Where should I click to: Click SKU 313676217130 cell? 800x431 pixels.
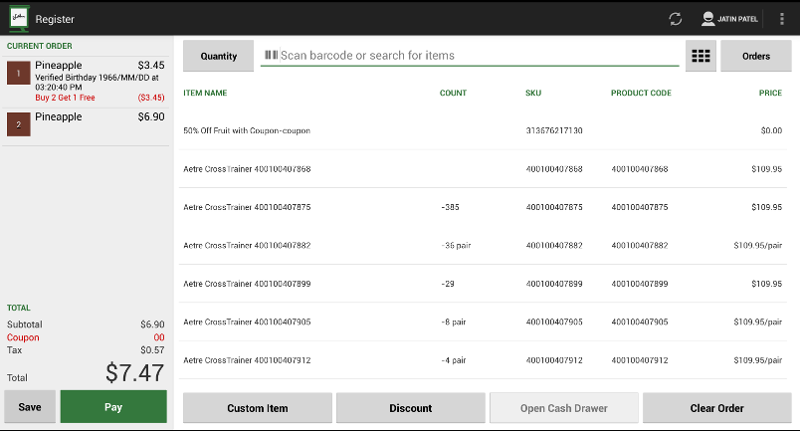554,131
